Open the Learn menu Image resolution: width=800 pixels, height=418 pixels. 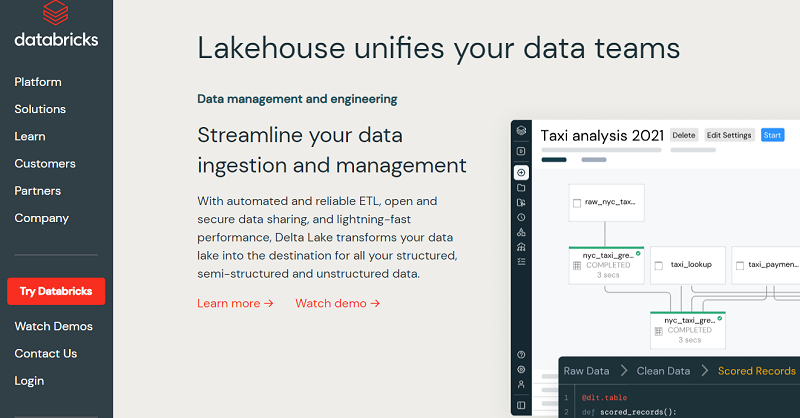coord(30,136)
